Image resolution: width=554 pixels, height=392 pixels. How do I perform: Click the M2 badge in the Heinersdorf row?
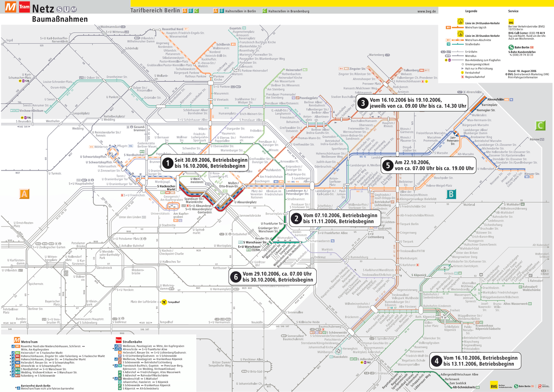[x=18, y=353]
